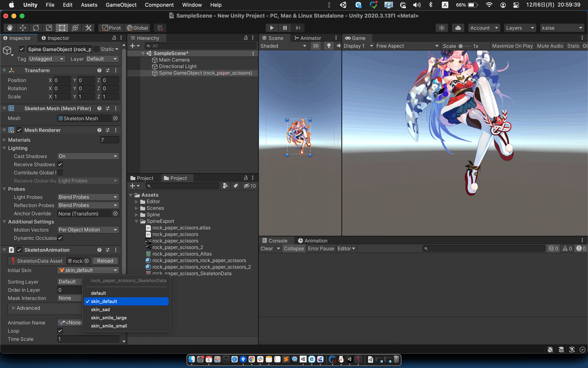Select the Move tool
Screen dimensions: 588x368
point(23,28)
